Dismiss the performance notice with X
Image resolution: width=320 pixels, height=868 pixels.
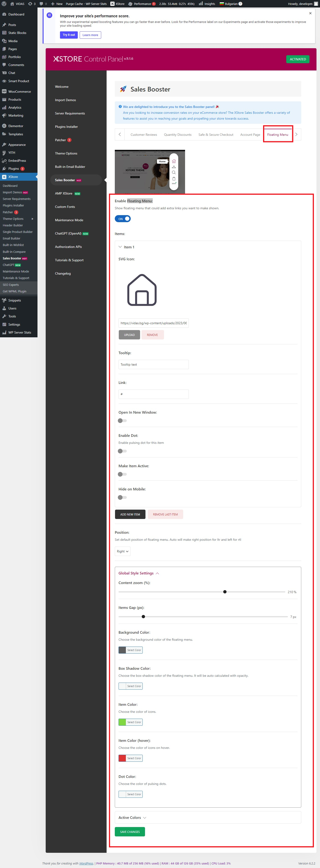tap(310, 13)
